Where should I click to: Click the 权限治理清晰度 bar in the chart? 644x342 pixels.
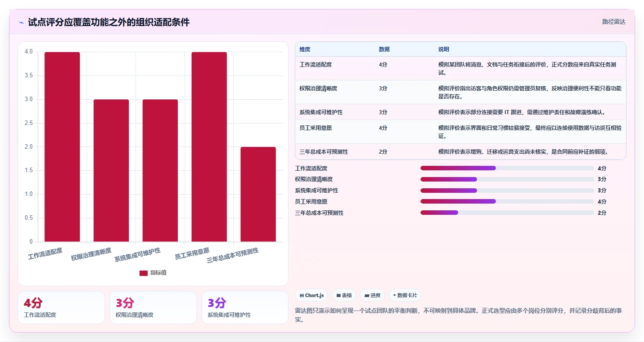(111, 171)
